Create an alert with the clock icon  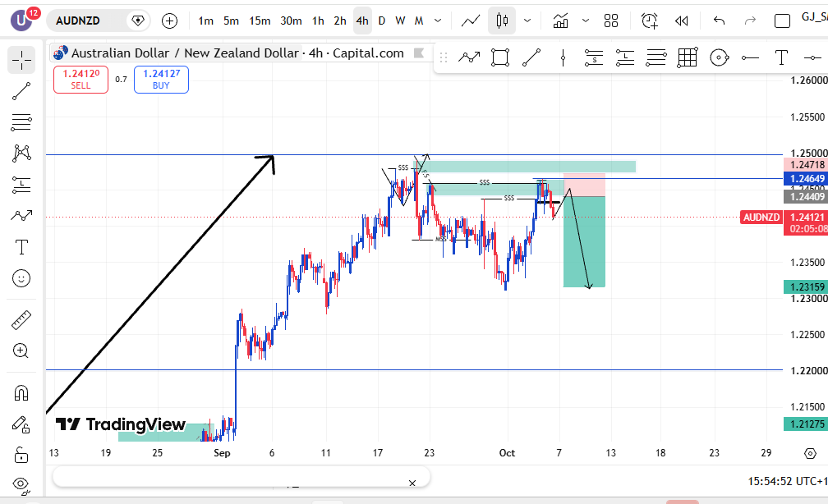click(650, 21)
